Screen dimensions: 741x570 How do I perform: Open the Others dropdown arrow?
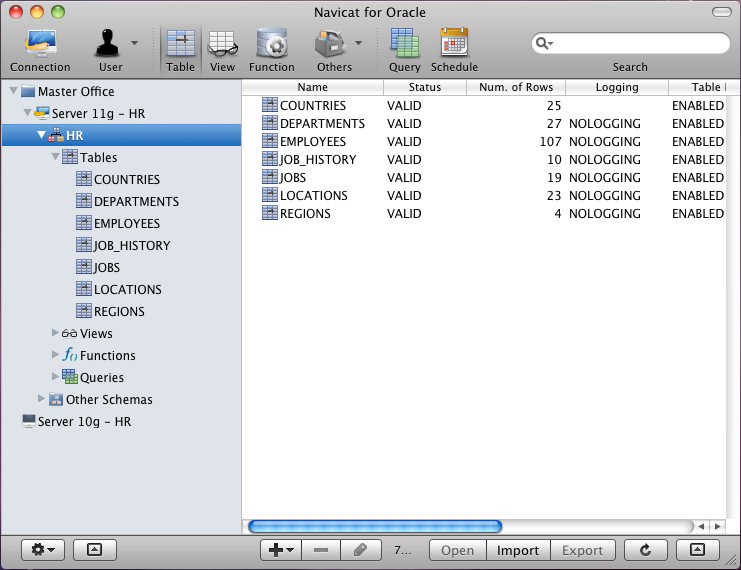pyautogui.click(x=359, y=43)
